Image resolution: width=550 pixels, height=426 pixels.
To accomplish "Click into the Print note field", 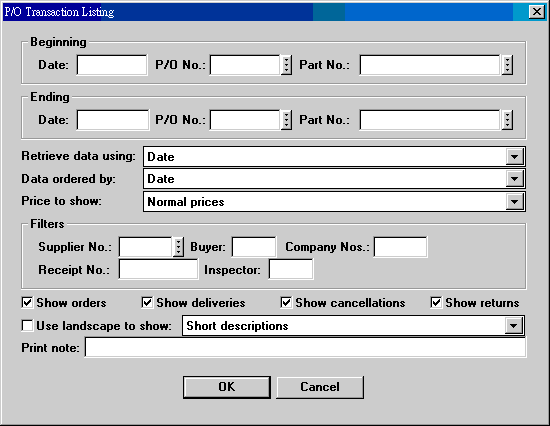I will [x=306, y=348].
